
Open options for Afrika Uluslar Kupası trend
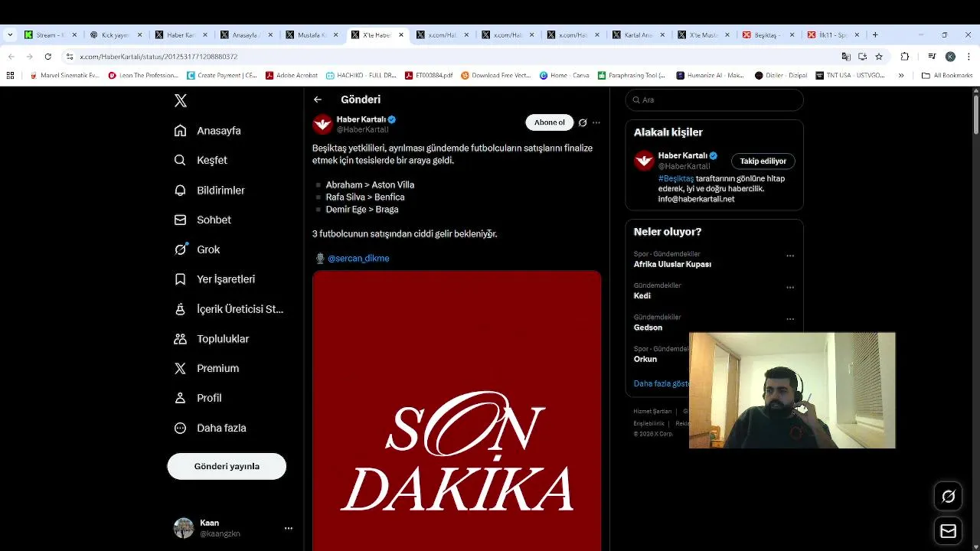pyautogui.click(x=790, y=256)
